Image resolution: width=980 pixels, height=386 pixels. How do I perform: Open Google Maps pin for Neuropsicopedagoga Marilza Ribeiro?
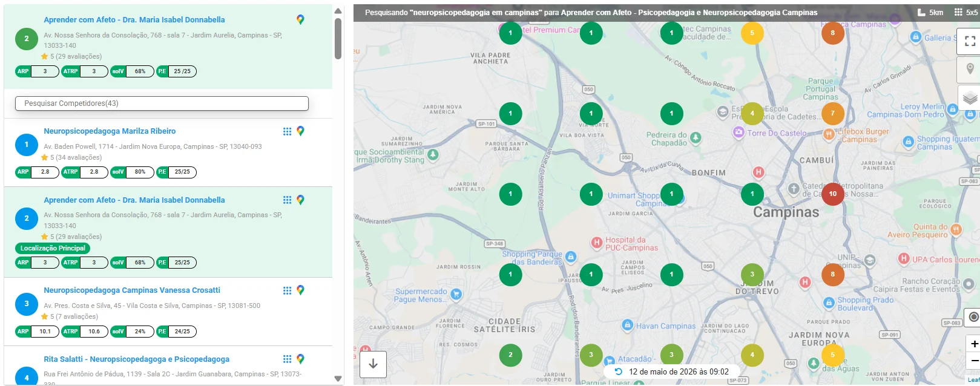click(300, 131)
